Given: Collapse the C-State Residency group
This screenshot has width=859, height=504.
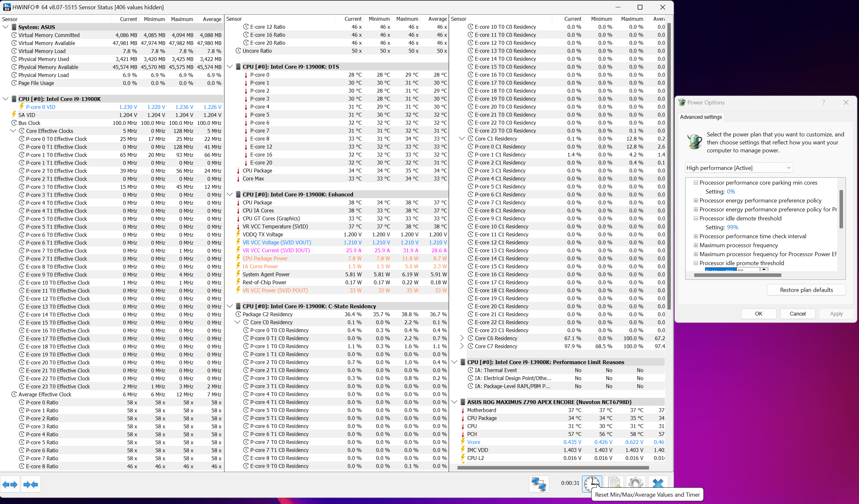Looking at the screenshot, I should pyautogui.click(x=230, y=306).
